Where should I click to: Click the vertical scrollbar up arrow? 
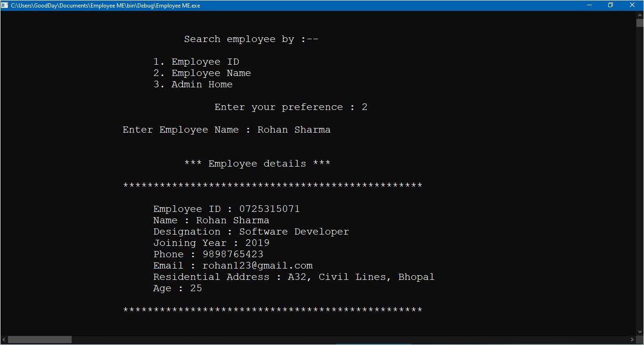640,15
